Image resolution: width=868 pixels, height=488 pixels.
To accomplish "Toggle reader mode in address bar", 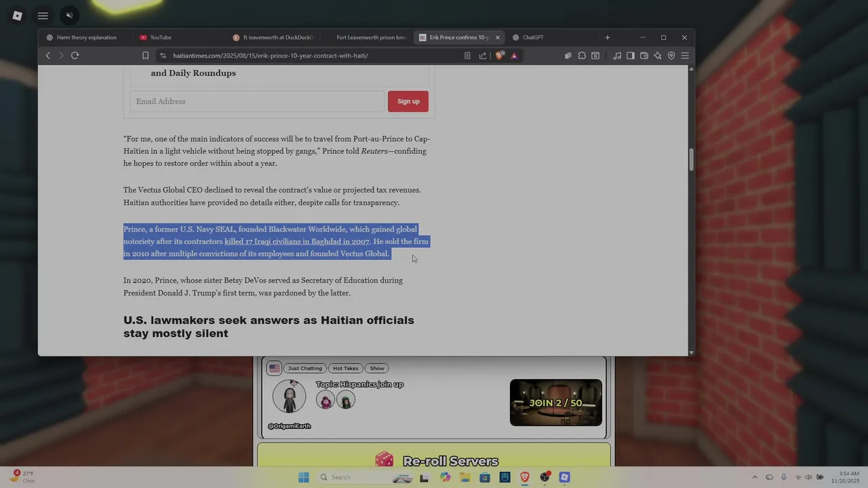I will [x=467, y=56].
